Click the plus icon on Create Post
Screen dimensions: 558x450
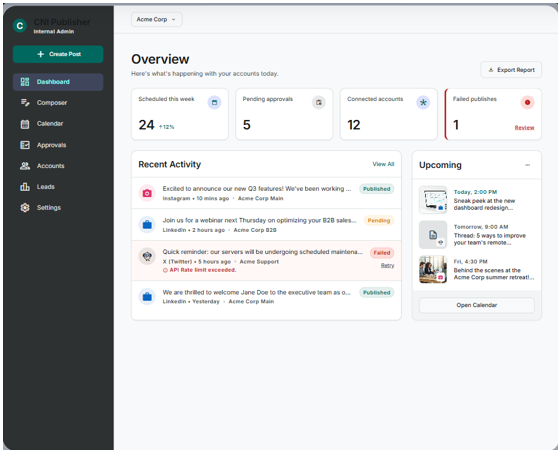click(x=41, y=54)
